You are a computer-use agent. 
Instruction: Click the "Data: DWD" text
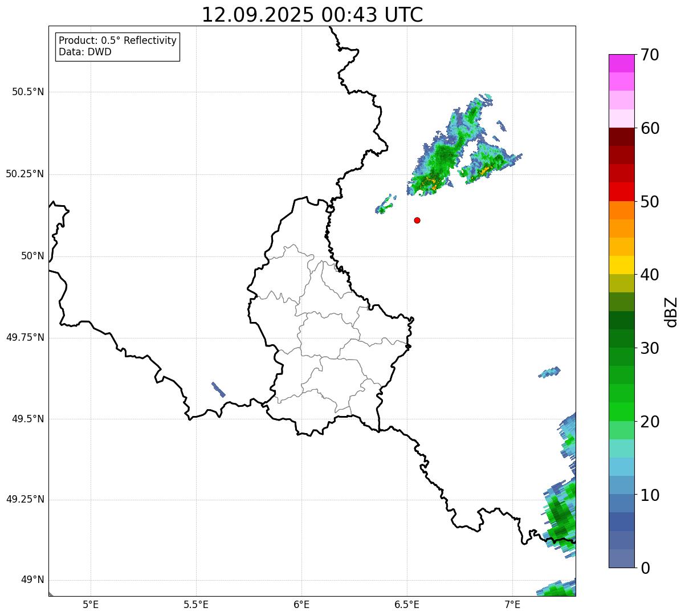85,52
